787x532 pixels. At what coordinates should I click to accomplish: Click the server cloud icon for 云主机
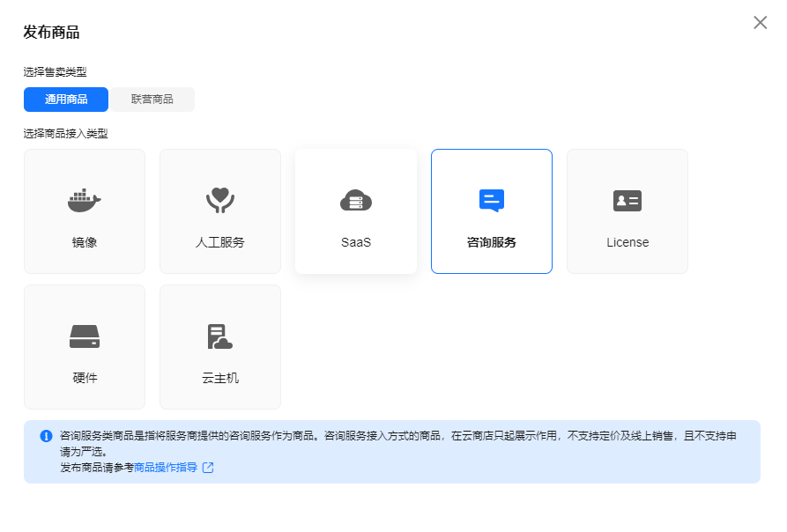point(220,336)
